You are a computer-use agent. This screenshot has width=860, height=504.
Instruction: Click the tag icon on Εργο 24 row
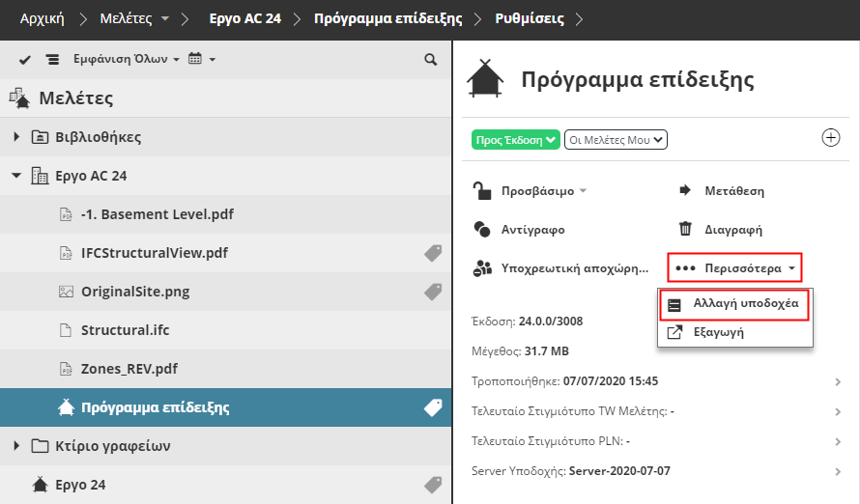pyautogui.click(x=433, y=485)
